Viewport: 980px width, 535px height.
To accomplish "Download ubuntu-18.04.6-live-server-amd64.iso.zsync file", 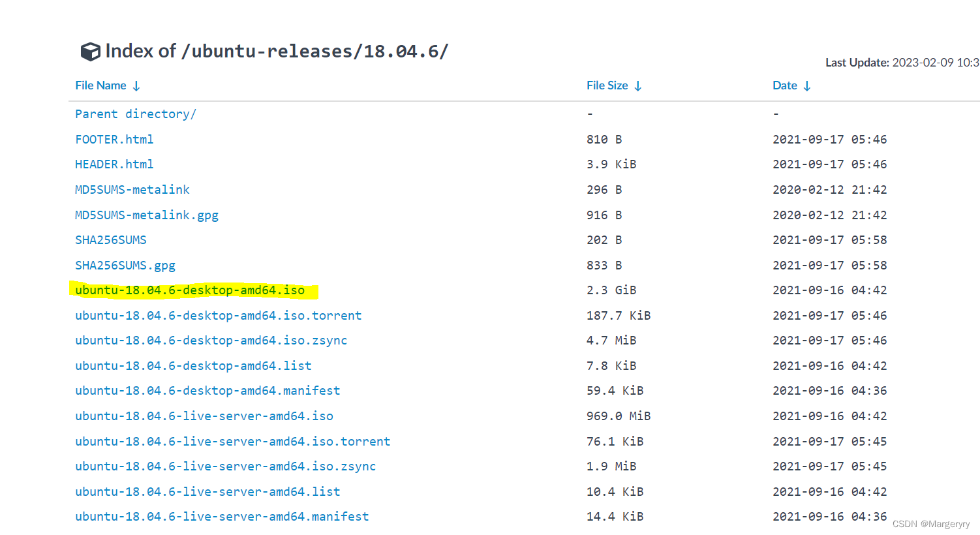I will coord(226,466).
